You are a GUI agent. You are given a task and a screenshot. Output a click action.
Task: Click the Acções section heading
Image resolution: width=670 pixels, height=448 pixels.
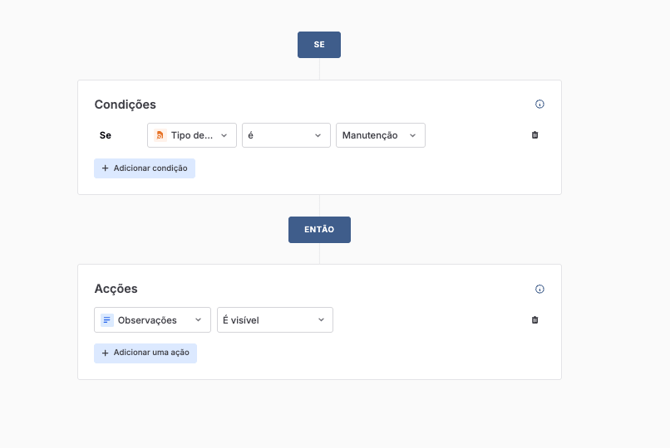116,289
